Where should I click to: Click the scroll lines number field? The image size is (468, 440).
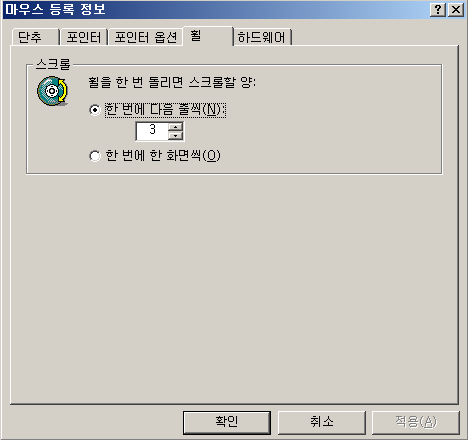pos(152,131)
